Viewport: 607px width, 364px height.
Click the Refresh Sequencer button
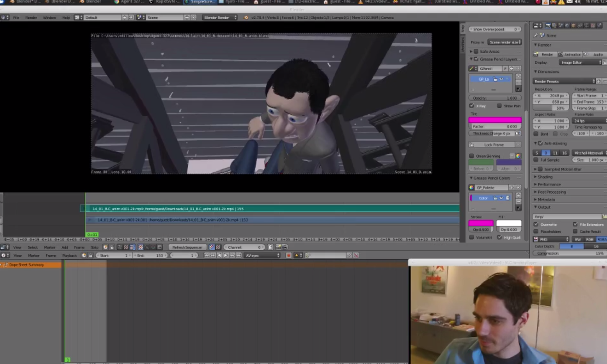pos(187,247)
